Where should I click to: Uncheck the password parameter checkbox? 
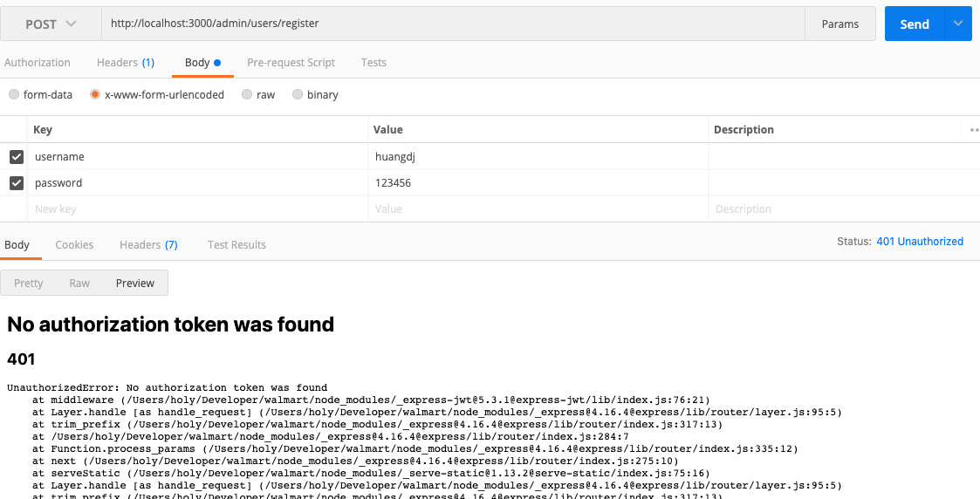coord(17,183)
